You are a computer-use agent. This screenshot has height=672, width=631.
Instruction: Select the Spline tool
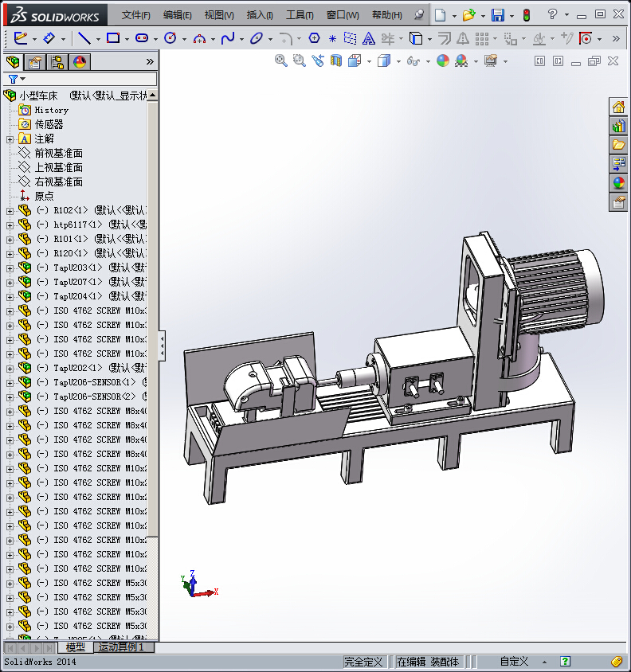228,38
